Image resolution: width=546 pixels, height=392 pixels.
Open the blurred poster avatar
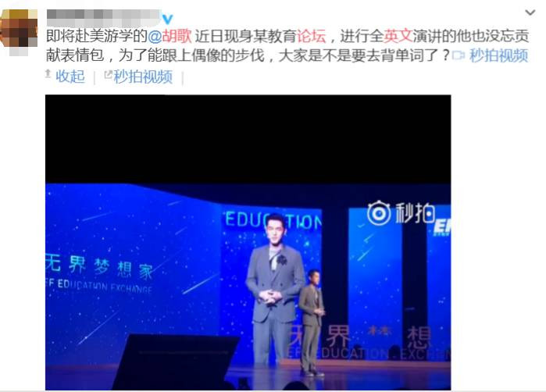(x=19, y=30)
